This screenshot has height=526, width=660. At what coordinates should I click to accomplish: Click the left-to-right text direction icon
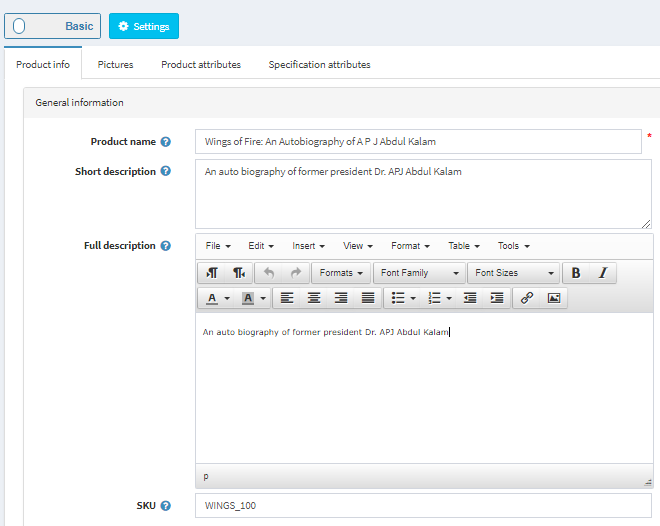212,273
